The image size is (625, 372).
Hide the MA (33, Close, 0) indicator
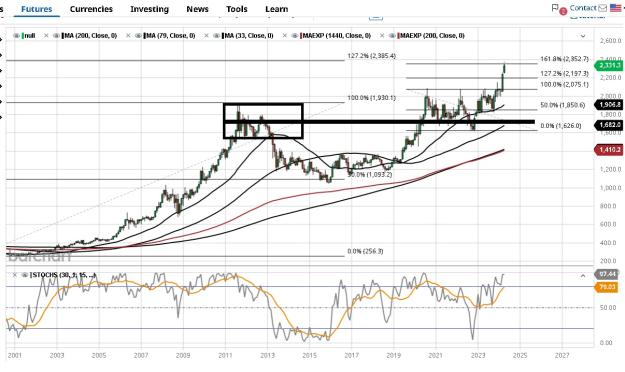point(216,36)
